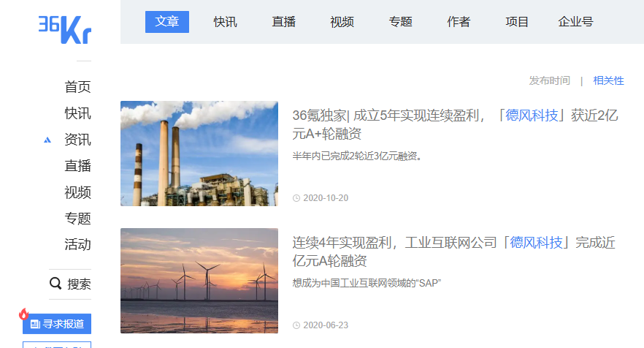Open the 企业号 tab
Image resolution: width=644 pixels, height=348 pixels.
click(x=575, y=22)
